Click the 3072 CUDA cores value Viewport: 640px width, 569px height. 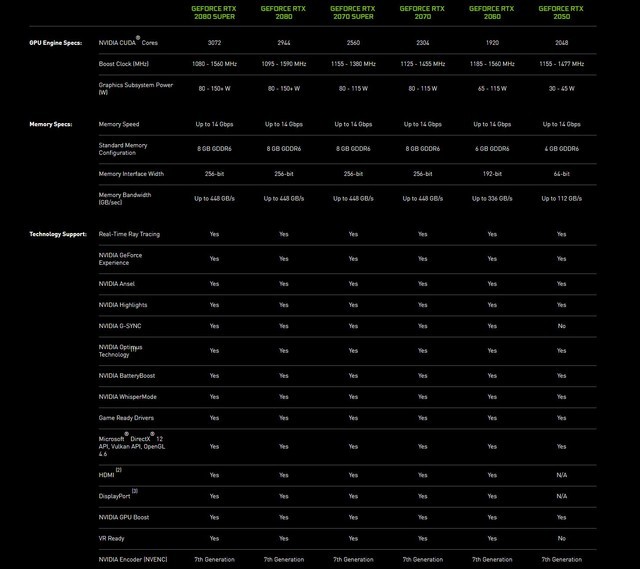click(x=214, y=43)
